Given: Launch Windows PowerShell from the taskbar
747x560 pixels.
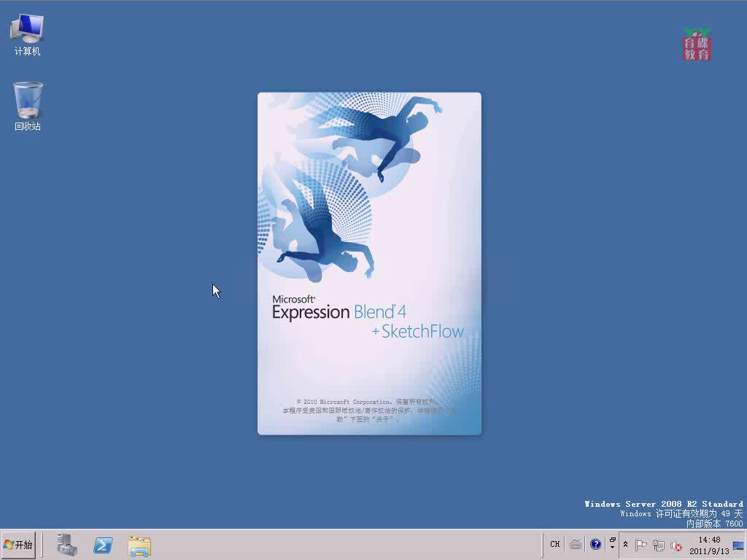Looking at the screenshot, I should pyautogui.click(x=103, y=545).
